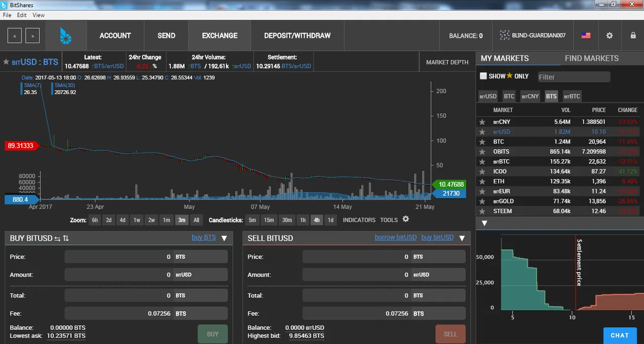The height and width of the screenshot is (344, 644).
Task: Open the File menu
Action: pos(7,15)
